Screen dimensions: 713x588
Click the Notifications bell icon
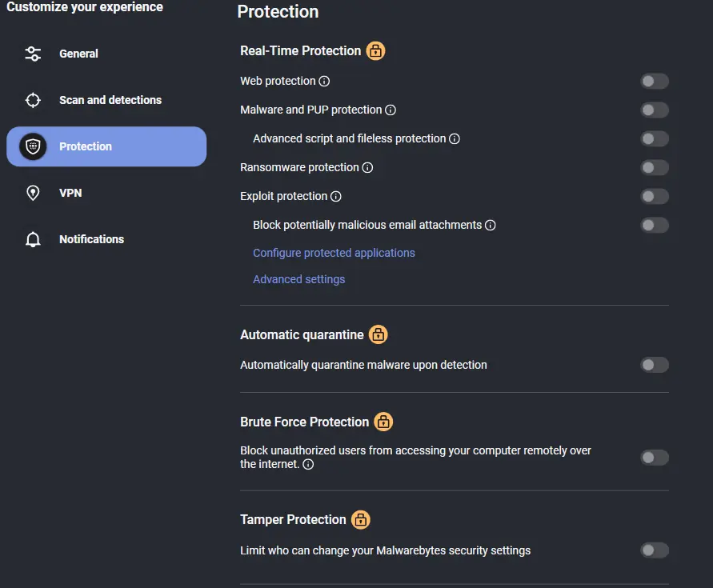[33, 239]
